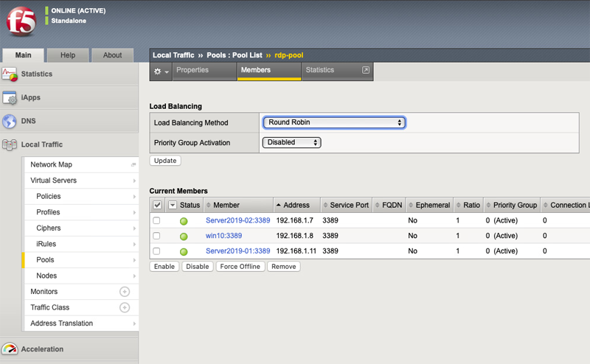Screen dimensions: 590x364
Task: Expand the Profiles submenu
Action: click(134, 212)
